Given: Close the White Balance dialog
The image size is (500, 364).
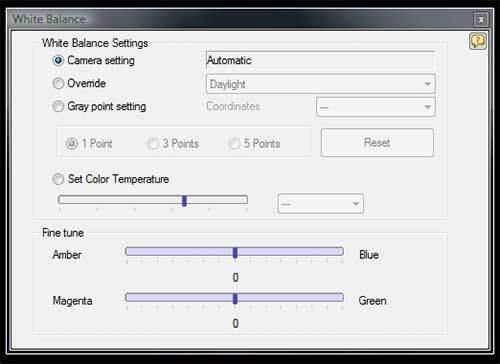Looking at the screenshot, I should pyautogui.click(x=481, y=20).
